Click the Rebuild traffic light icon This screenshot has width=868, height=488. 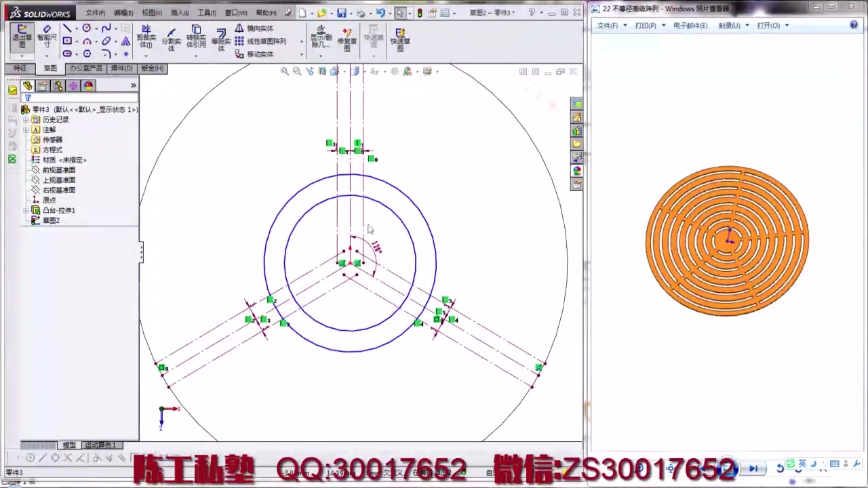[x=420, y=13]
